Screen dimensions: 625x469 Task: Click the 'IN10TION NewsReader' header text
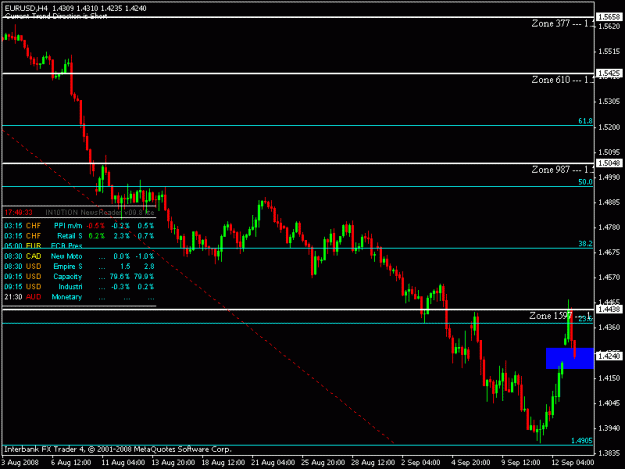pos(100,212)
